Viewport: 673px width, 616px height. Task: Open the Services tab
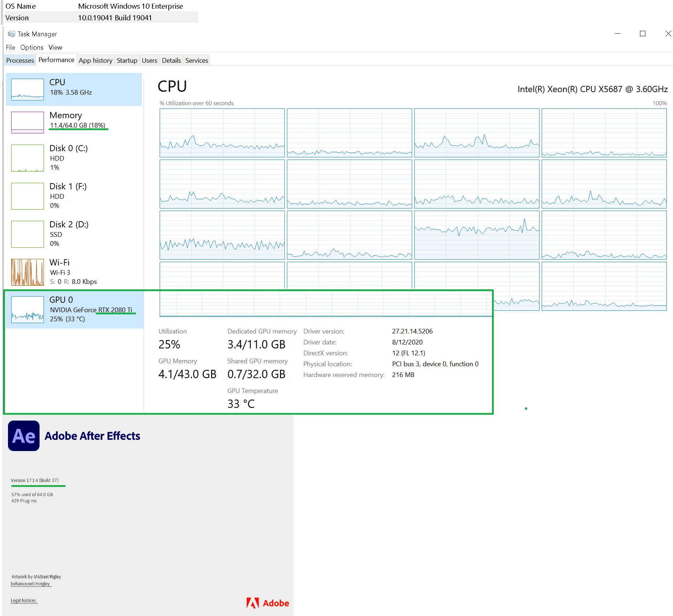click(197, 61)
